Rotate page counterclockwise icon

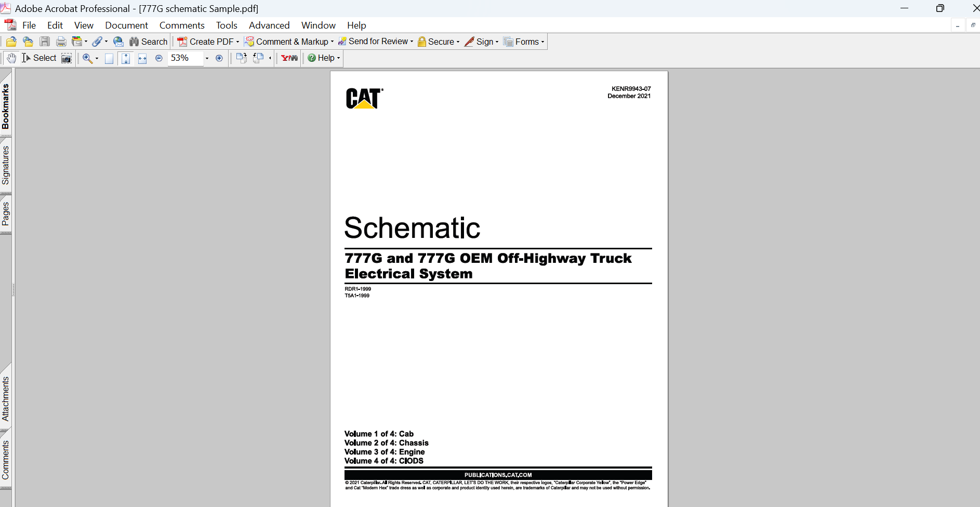258,58
